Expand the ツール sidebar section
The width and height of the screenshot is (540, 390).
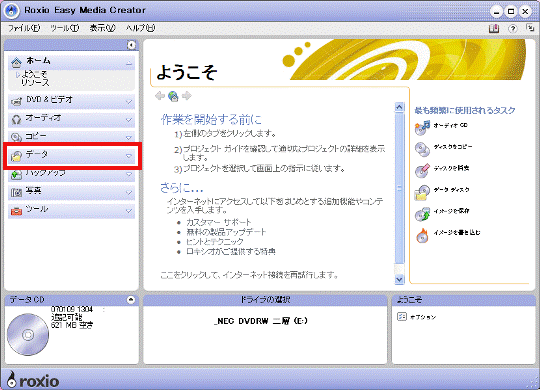click(129, 211)
